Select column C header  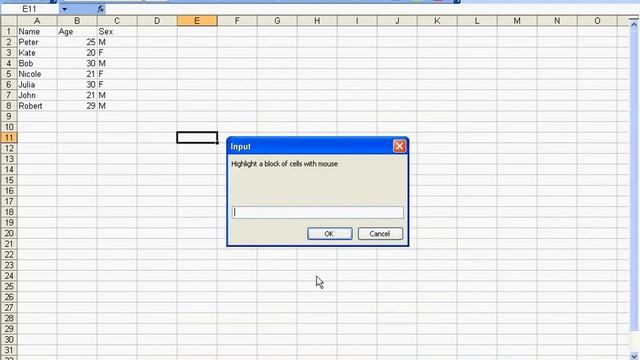coord(117,21)
